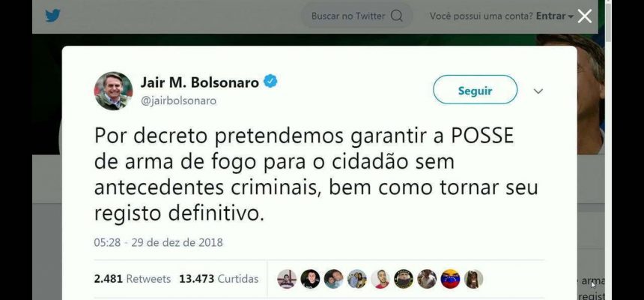Click the Buscar no Twitter field
644x300 pixels.
[356, 16]
